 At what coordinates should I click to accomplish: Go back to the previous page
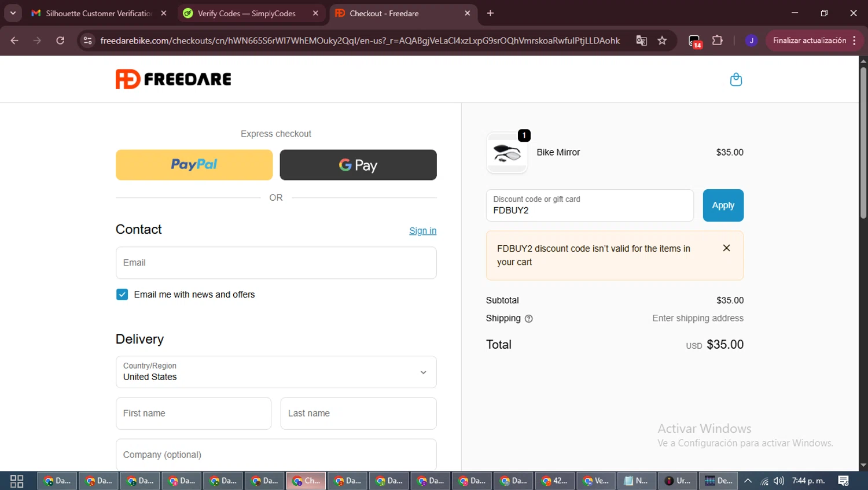tap(14, 40)
